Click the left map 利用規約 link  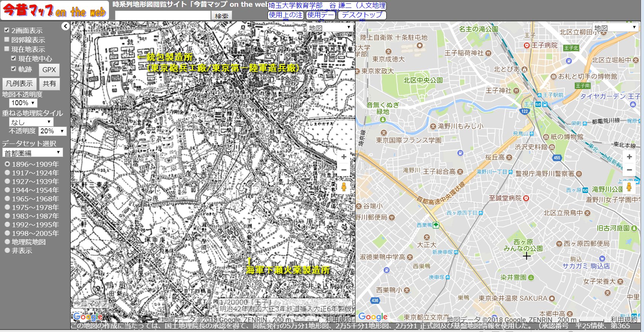pyautogui.click(x=339, y=320)
